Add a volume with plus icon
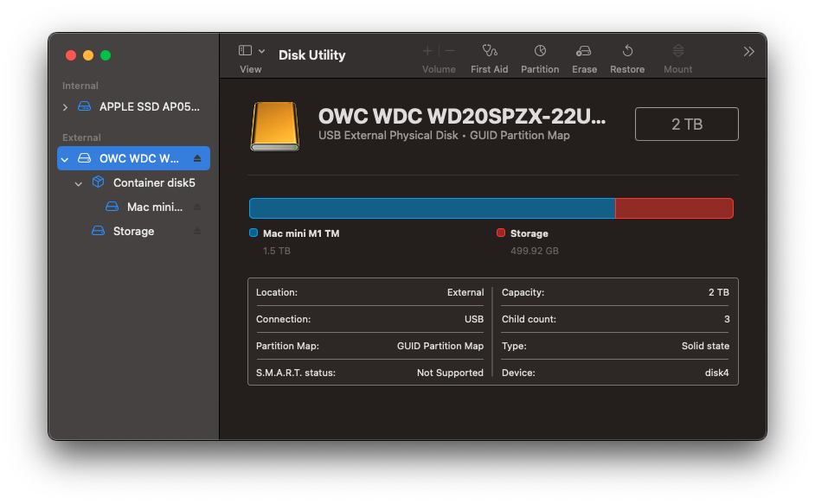Viewport: 815px width, 504px height. pos(427,51)
